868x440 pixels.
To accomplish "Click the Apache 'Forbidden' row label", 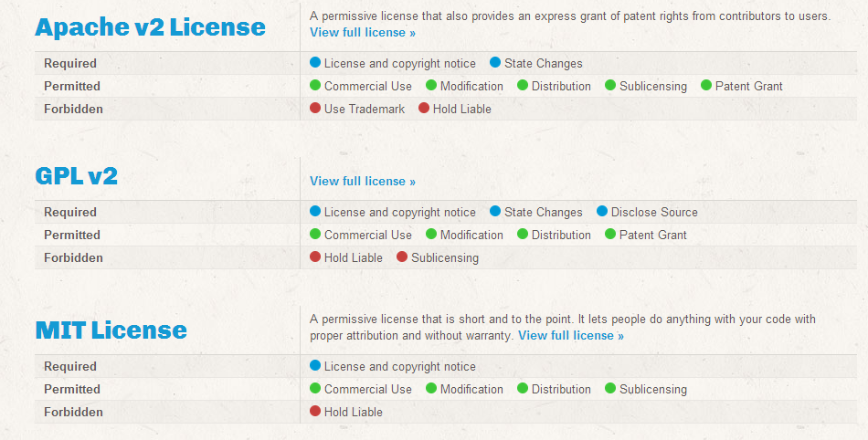I will click(x=73, y=110).
